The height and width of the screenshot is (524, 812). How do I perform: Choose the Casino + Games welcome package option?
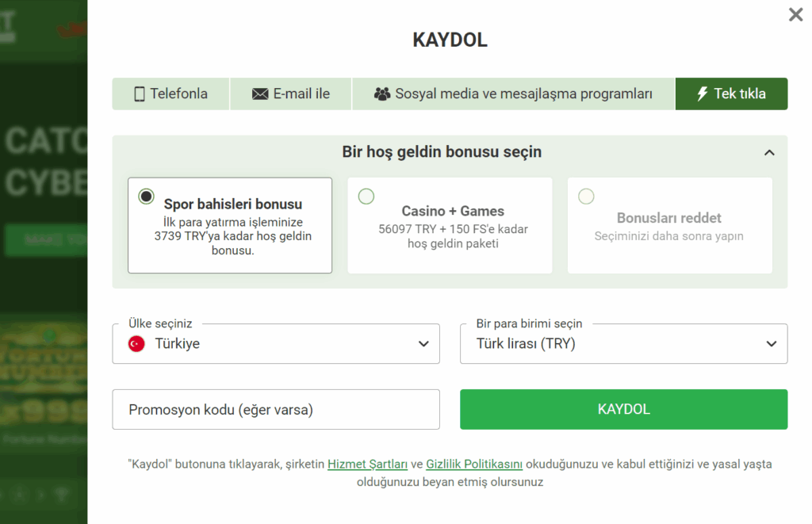click(x=366, y=196)
